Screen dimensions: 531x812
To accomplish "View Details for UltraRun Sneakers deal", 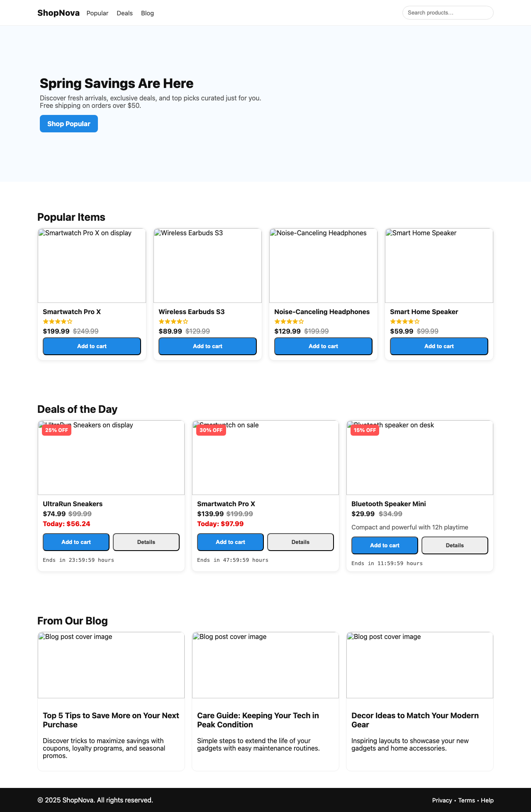I will click(146, 542).
